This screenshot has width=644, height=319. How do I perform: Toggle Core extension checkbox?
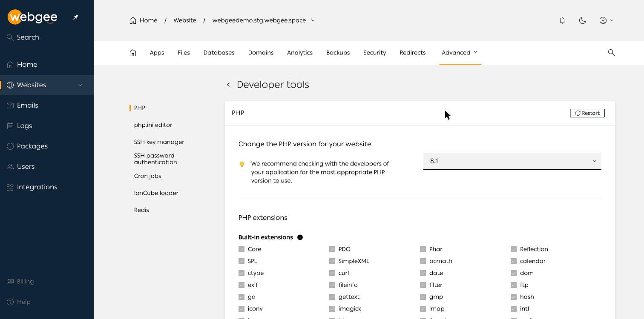tap(241, 249)
